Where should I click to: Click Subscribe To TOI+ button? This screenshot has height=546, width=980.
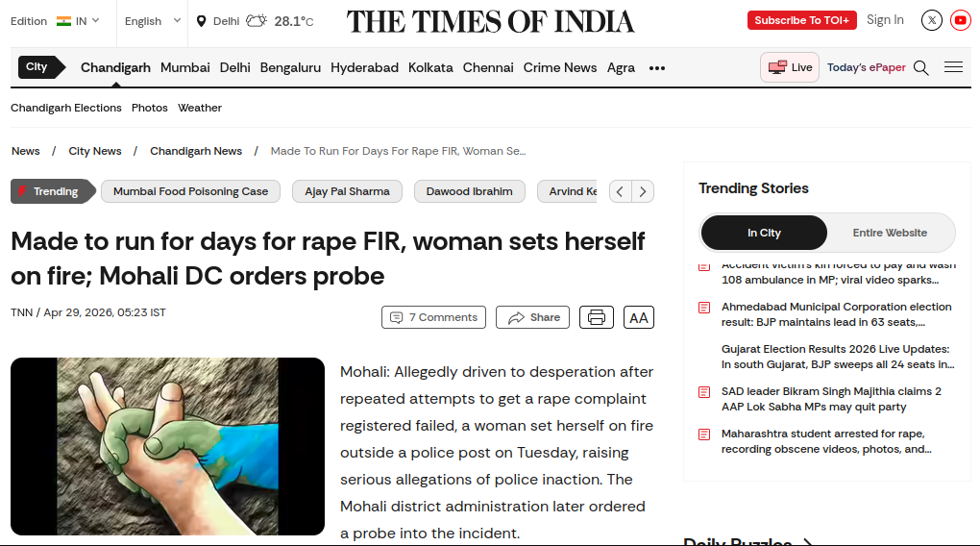point(802,20)
